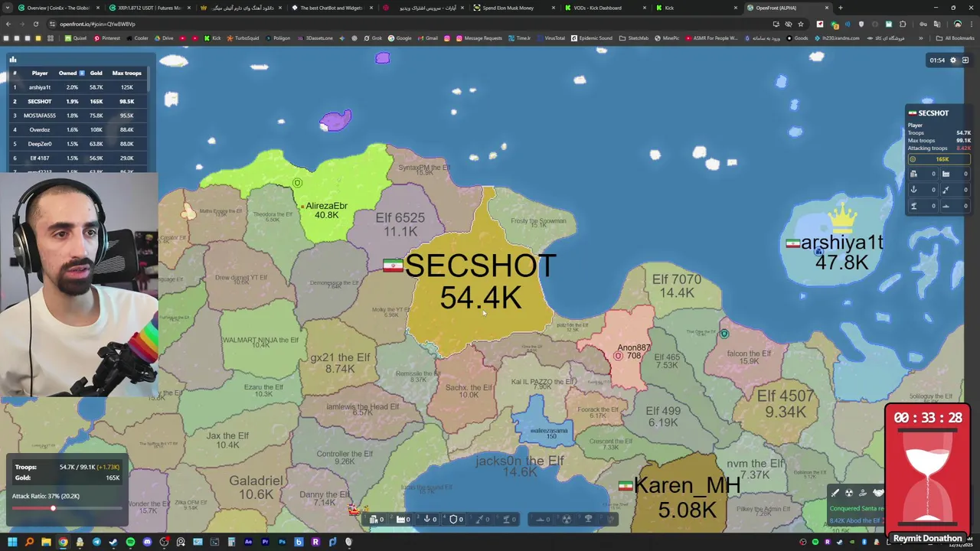
Task: Click city count cell in SECSHOT panel
Action: [x=922, y=174]
